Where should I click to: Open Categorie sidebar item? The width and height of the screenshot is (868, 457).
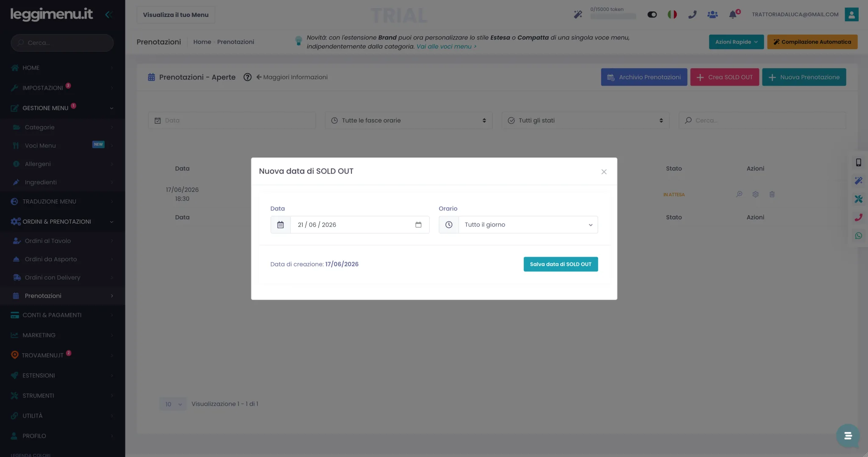(x=62, y=127)
